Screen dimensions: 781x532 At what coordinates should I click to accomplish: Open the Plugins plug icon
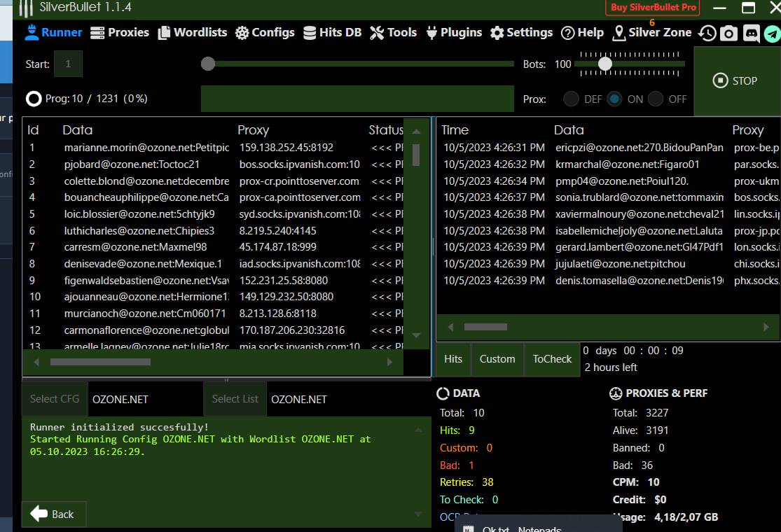click(x=431, y=33)
